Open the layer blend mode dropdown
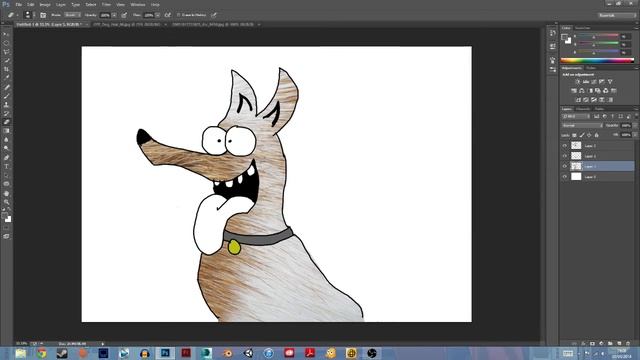The width and height of the screenshot is (640, 360). tap(582, 125)
